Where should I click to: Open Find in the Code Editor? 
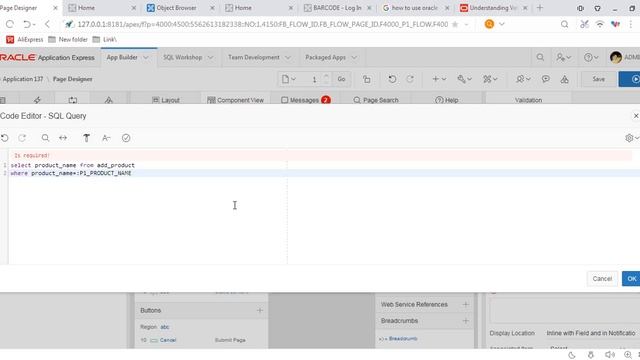pyautogui.click(x=45, y=138)
